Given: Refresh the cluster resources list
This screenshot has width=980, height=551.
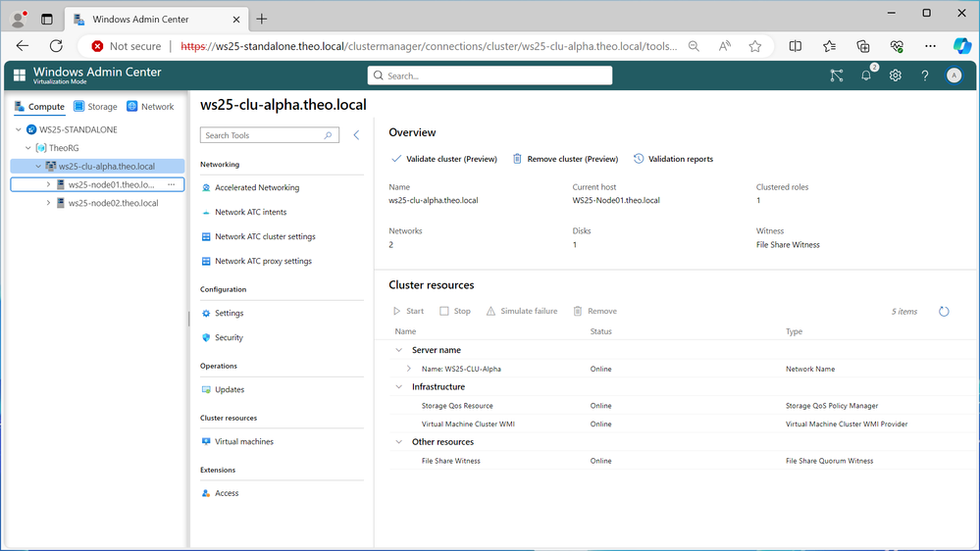Looking at the screenshot, I should pos(944,311).
